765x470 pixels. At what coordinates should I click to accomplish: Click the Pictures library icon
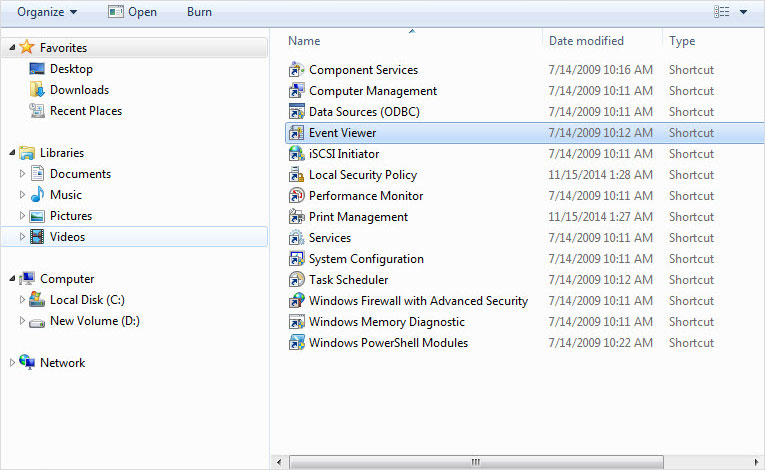tap(37, 216)
